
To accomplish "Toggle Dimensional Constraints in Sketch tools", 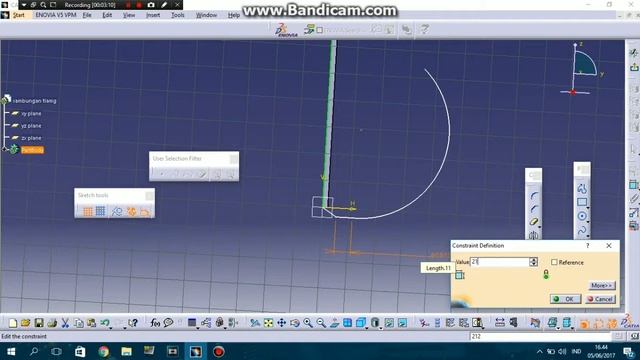I will coord(145,211).
